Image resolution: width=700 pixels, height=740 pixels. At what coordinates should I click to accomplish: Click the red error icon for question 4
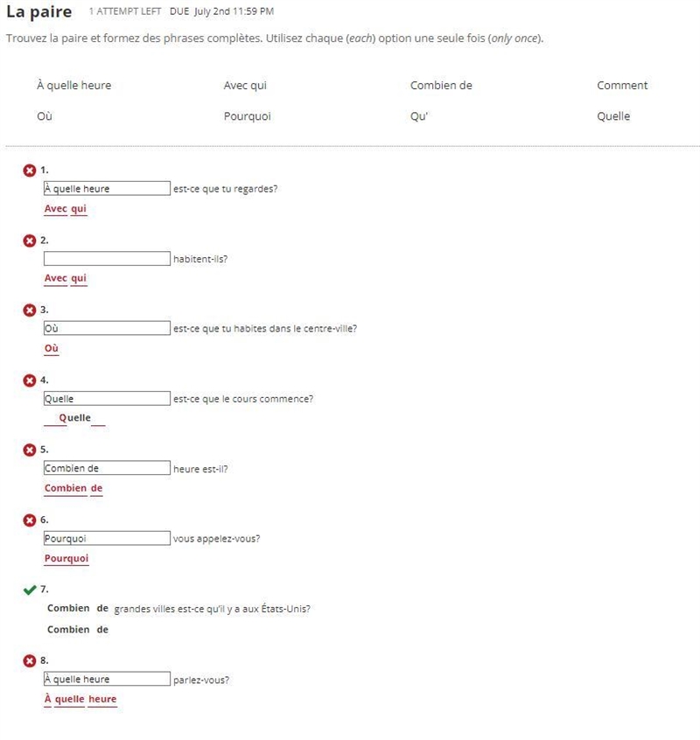click(x=29, y=380)
